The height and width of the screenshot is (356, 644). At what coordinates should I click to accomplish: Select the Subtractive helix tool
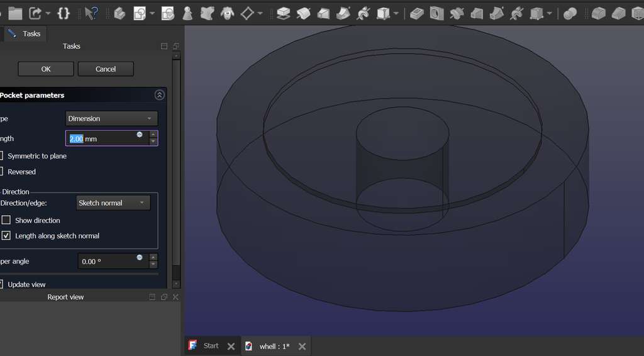click(516, 14)
